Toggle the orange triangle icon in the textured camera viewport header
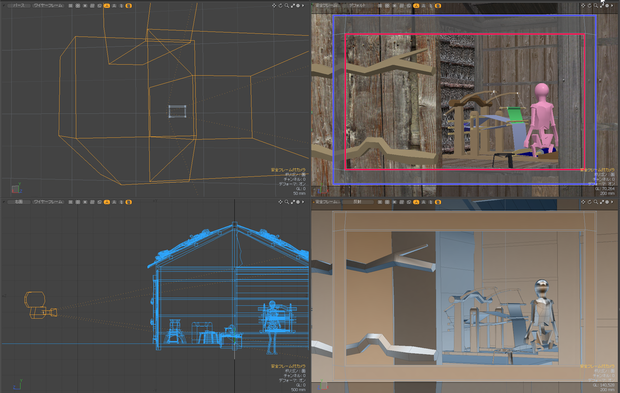This screenshot has width=620, height=393. pos(416,6)
